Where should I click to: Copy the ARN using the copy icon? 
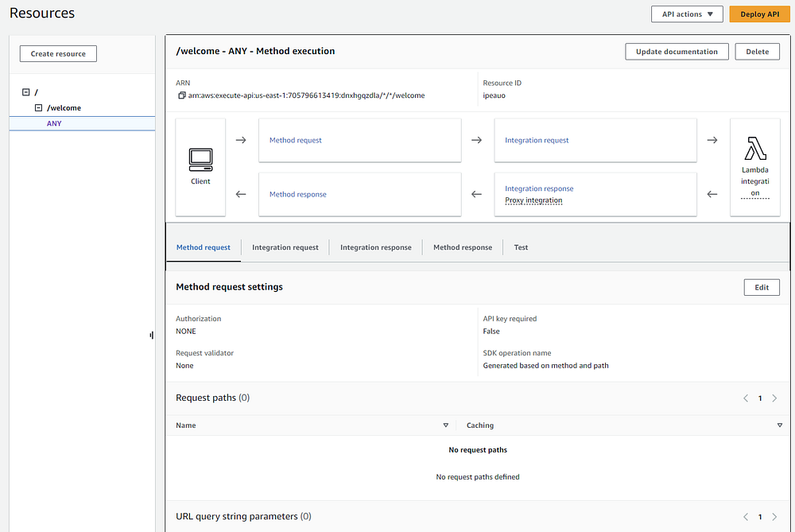181,95
